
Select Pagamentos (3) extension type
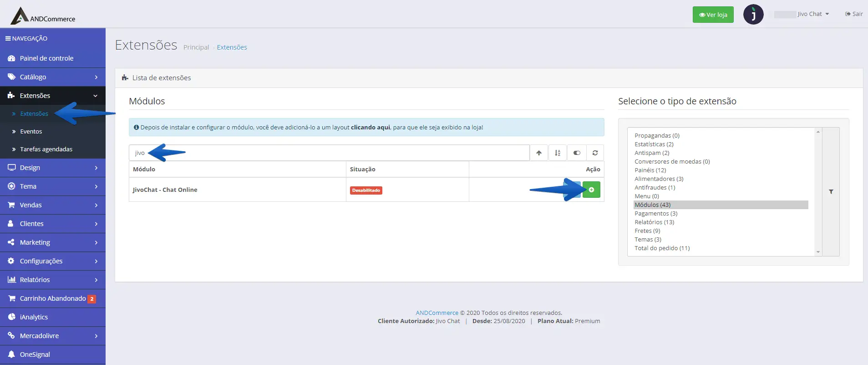tap(656, 214)
